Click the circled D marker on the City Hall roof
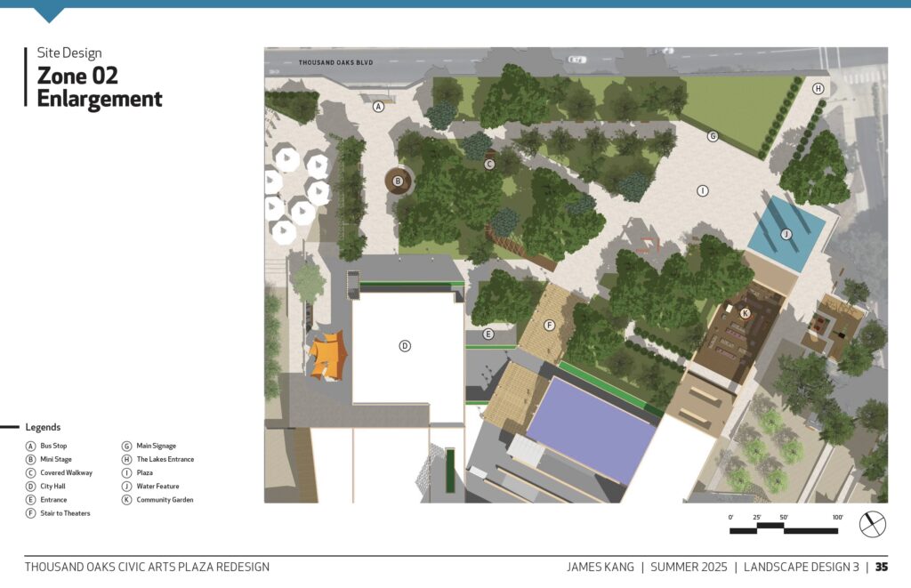 (x=405, y=346)
